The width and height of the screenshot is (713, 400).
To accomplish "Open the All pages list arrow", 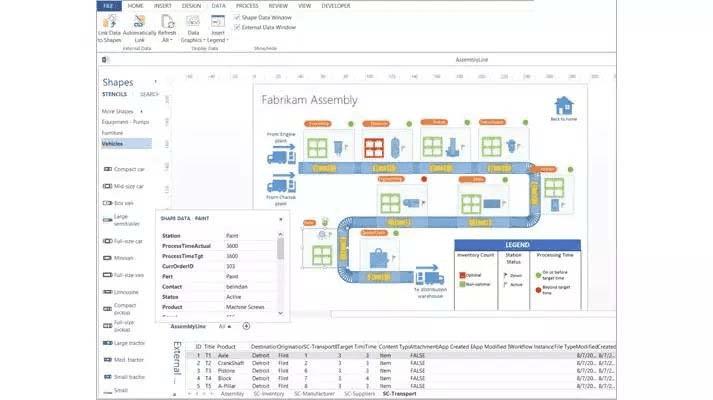I will 229,326.
